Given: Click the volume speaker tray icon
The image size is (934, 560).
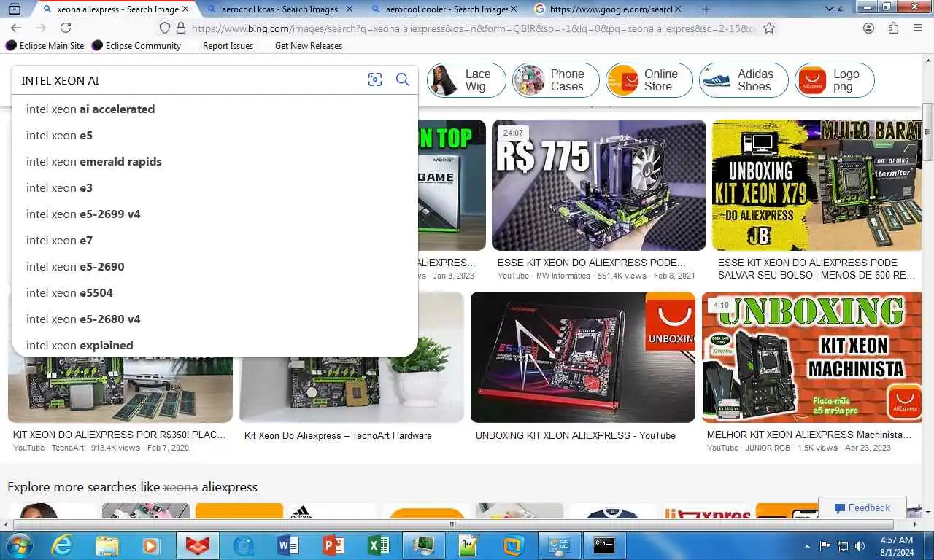Looking at the screenshot, I should tap(861, 546).
